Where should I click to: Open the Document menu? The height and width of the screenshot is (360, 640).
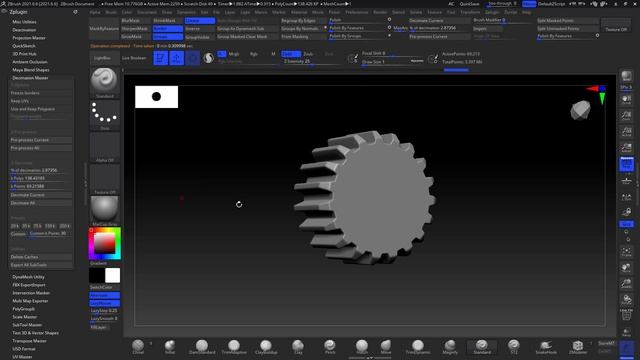pos(147,12)
